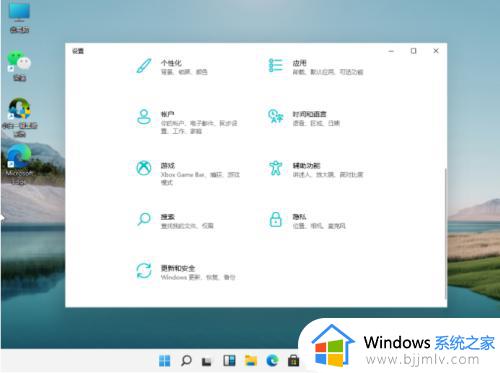Close the Settings window
This screenshot has height=373, width=500.
pos(436,51)
